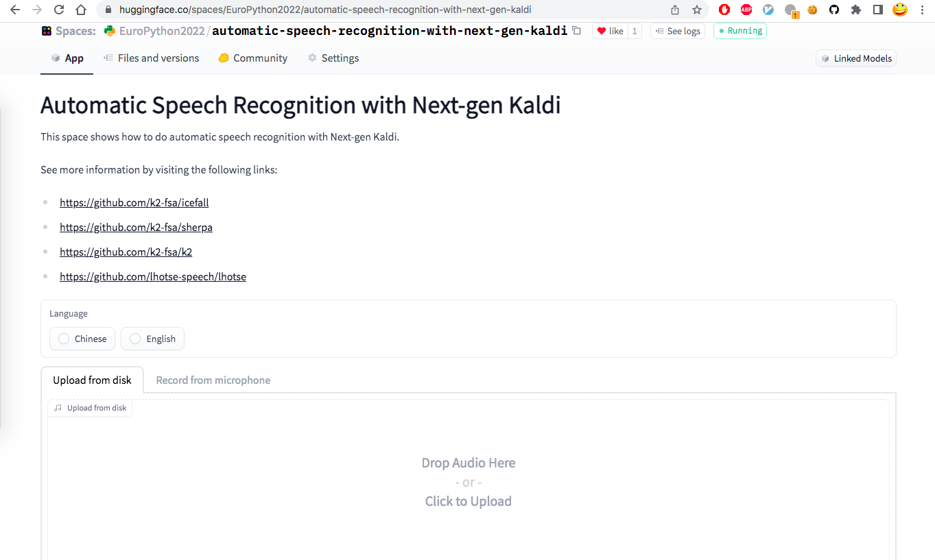Click to upload an audio file
The width and height of the screenshot is (935, 560).
[469, 501]
